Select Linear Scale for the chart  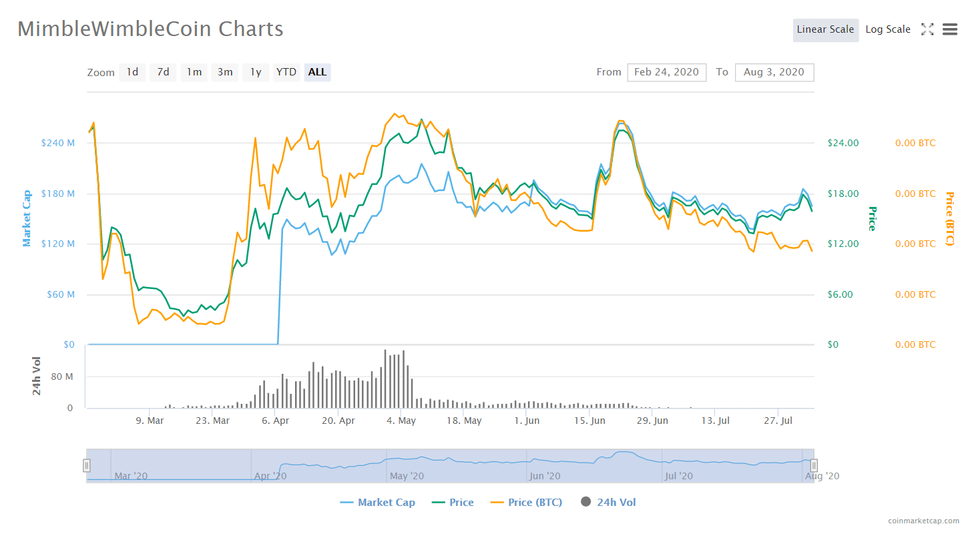(x=825, y=30)
